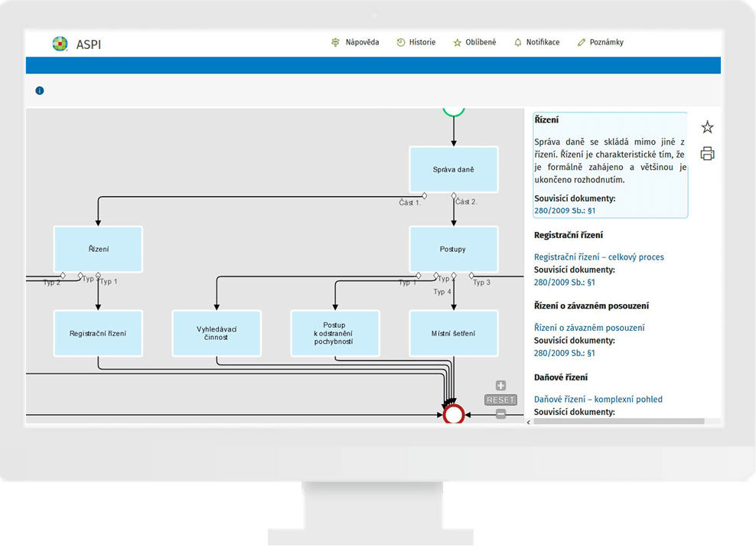Open the Historie menu

[x=415, y=43]
